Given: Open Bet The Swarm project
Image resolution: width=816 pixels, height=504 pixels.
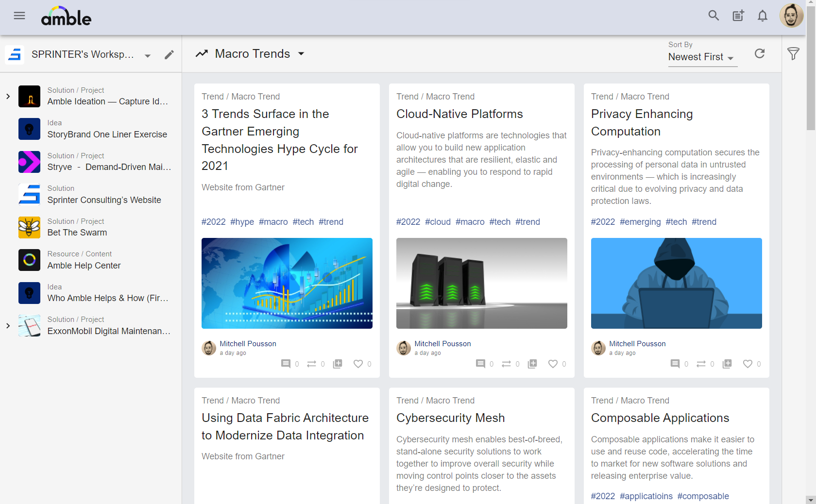Looking at the screenshot, I should [x=77, y=233].
